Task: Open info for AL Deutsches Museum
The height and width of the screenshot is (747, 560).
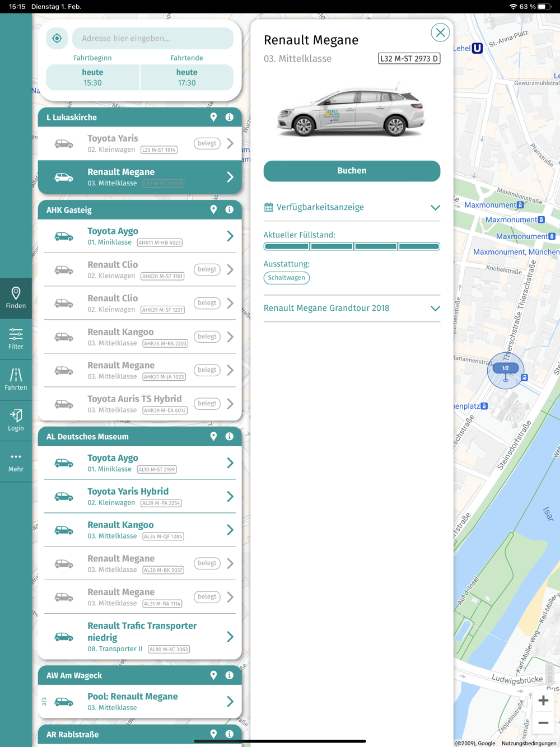Action: [230, 436]
